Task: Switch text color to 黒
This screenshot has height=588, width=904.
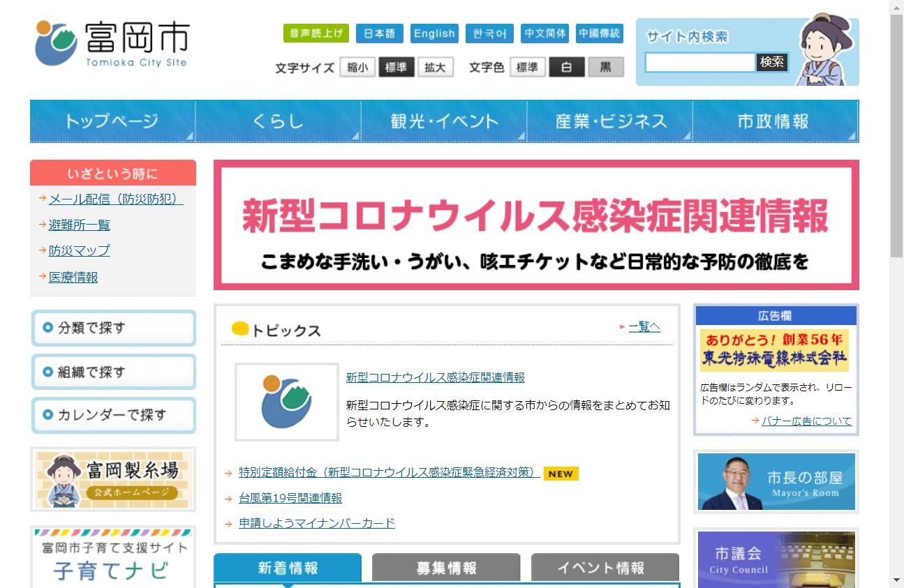Action: pyautogui.click(x=605, y=68)
